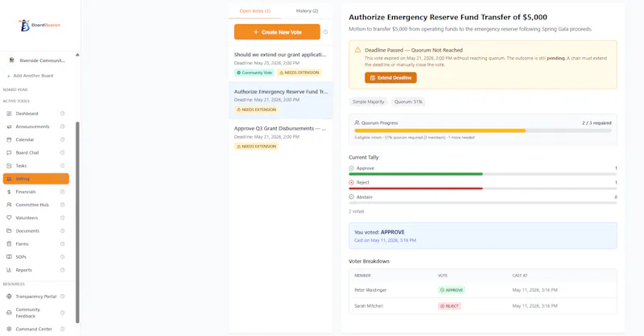The height and width of the screenshot is (336, 644).
Task: Collapse the Riverside Community board selector
Action: tap(77, 55)
